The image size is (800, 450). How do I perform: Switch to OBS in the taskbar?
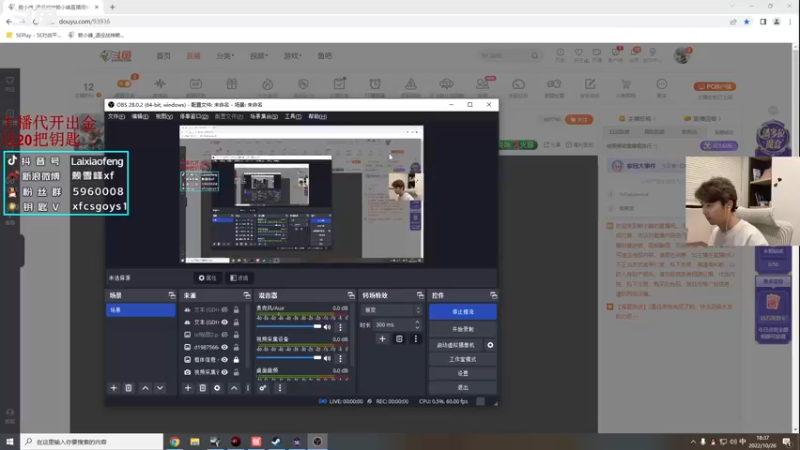pyautogui.click(x=317, y=442)
